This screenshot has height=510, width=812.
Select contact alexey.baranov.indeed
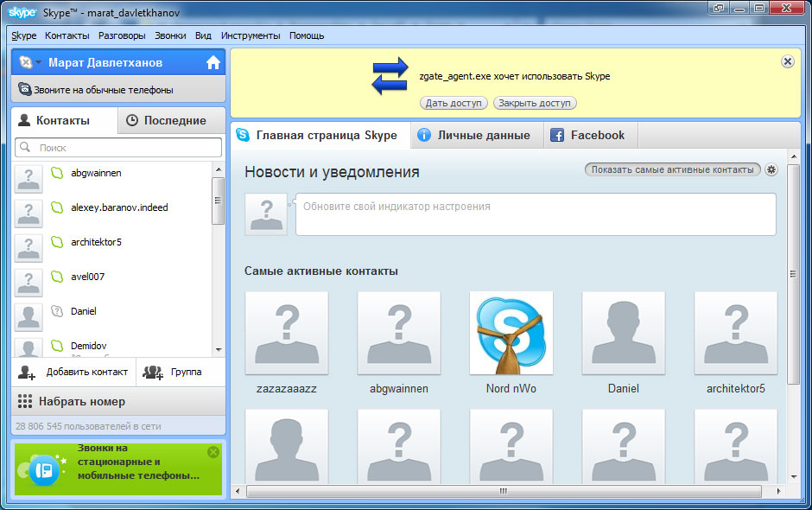pos(111,214)
